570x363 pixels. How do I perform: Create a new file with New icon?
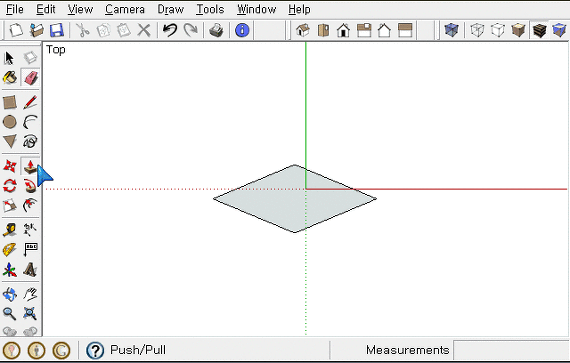click(x=16, y=30)
